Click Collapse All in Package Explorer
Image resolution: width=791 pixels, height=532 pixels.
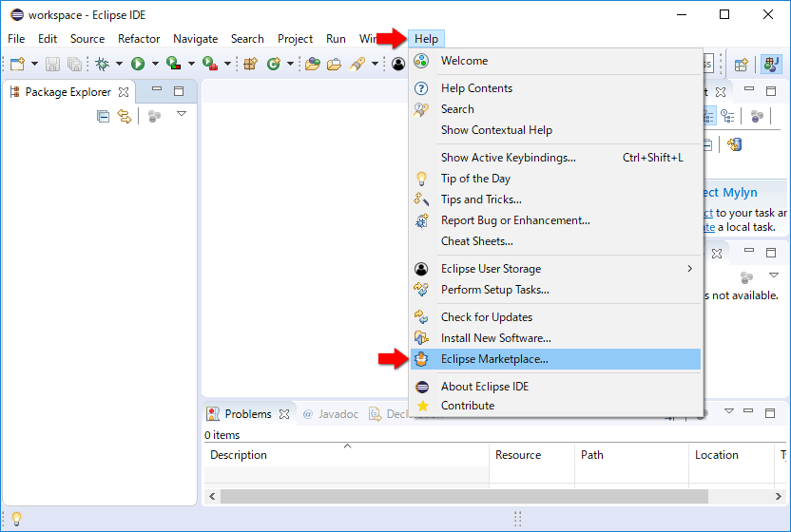click(x=103, y=117)
